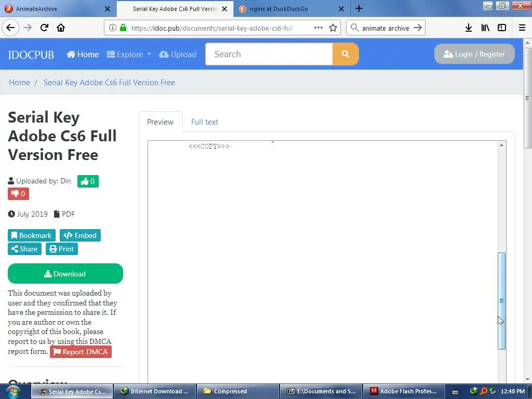Click the Print button
The height and width of the screenshot is (399, 532).
point(62,249)
